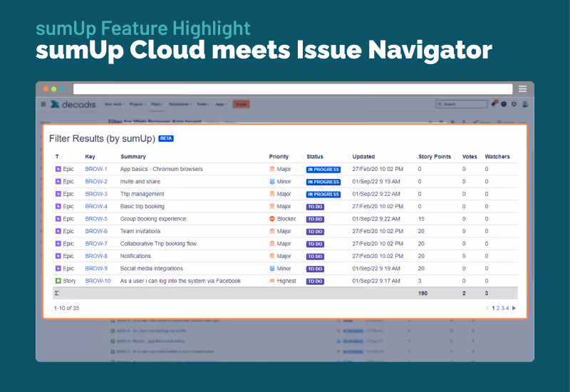Click the Epic type icon for BROW-5
The height and width of the screenshot is (392, 570).
(x=58, y=219)
